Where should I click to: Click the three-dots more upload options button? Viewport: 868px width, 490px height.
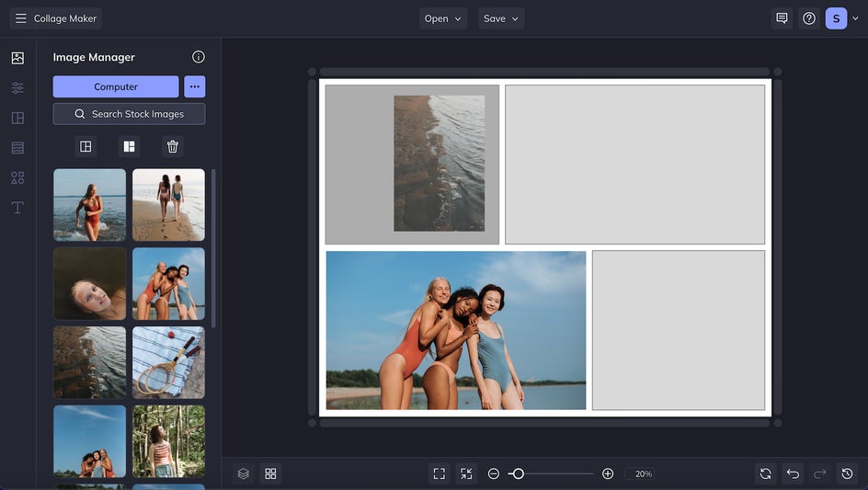195,86
